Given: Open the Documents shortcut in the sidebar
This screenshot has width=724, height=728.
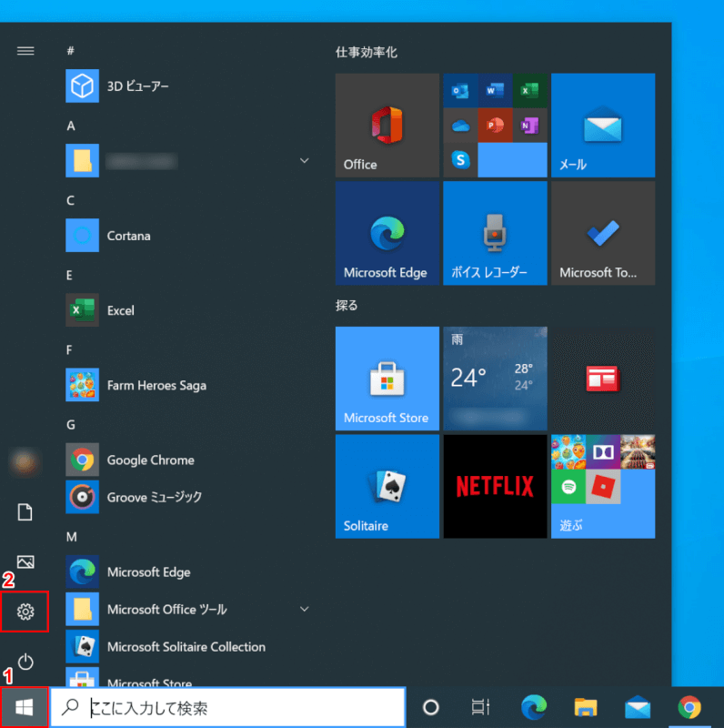Looking at the screenshot, I should [x=25, y=512].
